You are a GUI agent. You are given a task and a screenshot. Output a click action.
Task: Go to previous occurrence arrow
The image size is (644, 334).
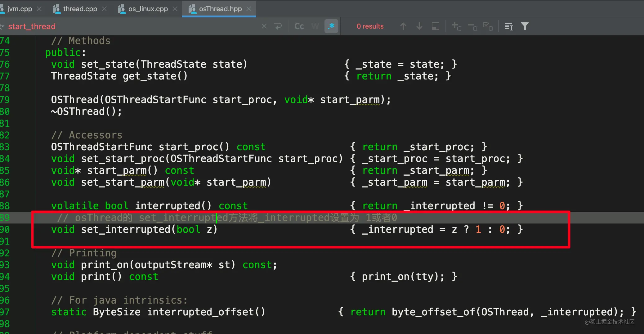[x=403, y=26]
